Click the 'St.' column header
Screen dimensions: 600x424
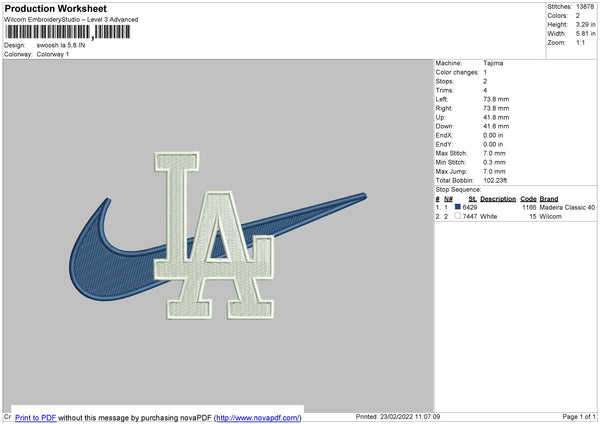473,199
